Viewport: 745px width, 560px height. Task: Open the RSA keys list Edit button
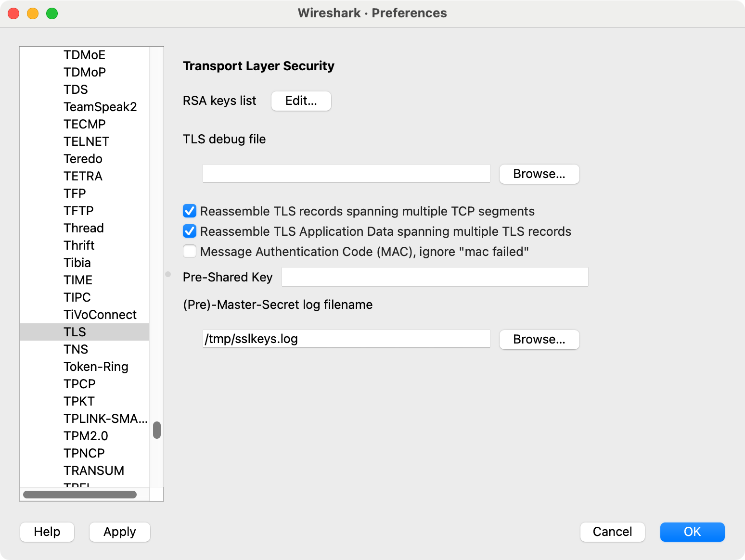point(301,101)
